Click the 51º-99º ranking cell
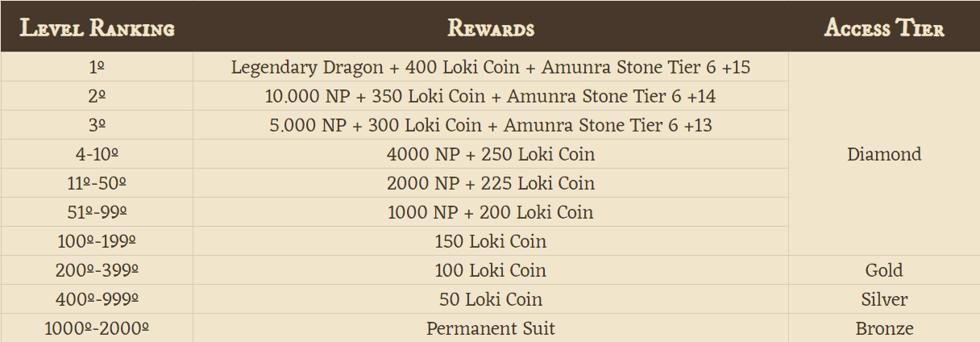 point(97,212)
